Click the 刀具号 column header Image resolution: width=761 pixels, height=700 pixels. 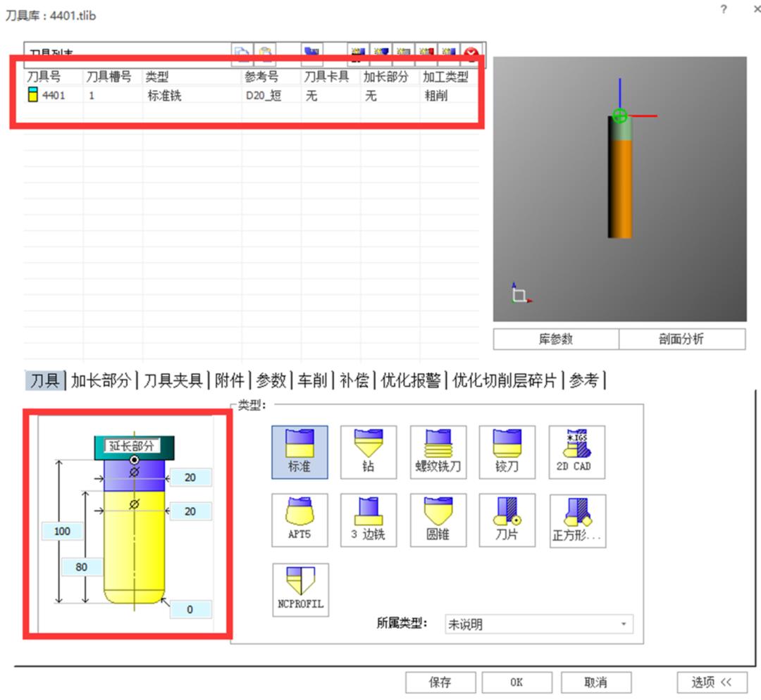[x=44, y=77]
